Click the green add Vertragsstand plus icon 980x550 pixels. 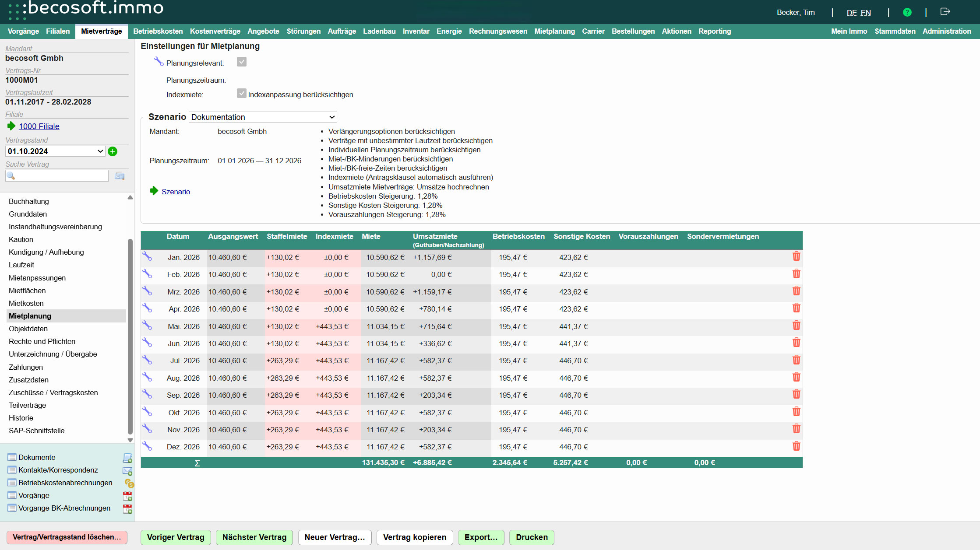113,151
